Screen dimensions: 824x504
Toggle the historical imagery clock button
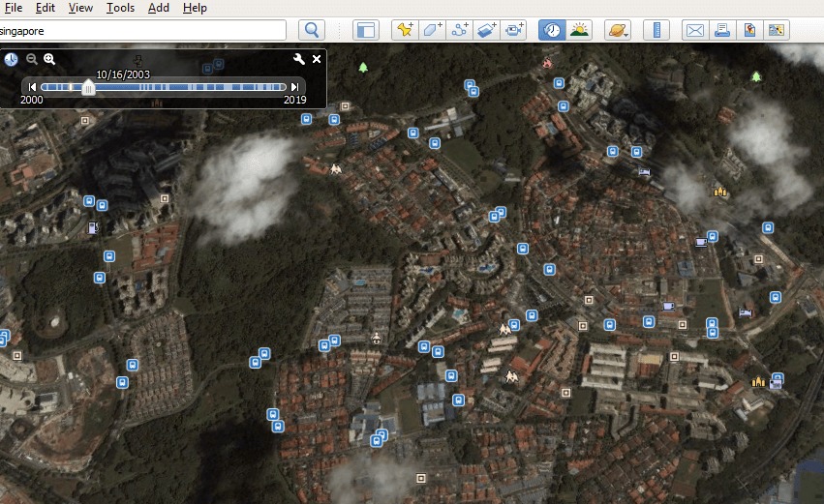point(552,30)
